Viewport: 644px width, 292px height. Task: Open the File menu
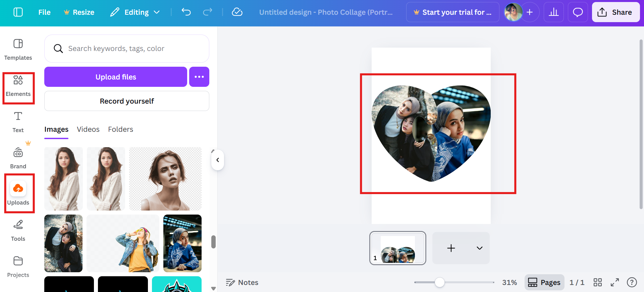point(44,12)
